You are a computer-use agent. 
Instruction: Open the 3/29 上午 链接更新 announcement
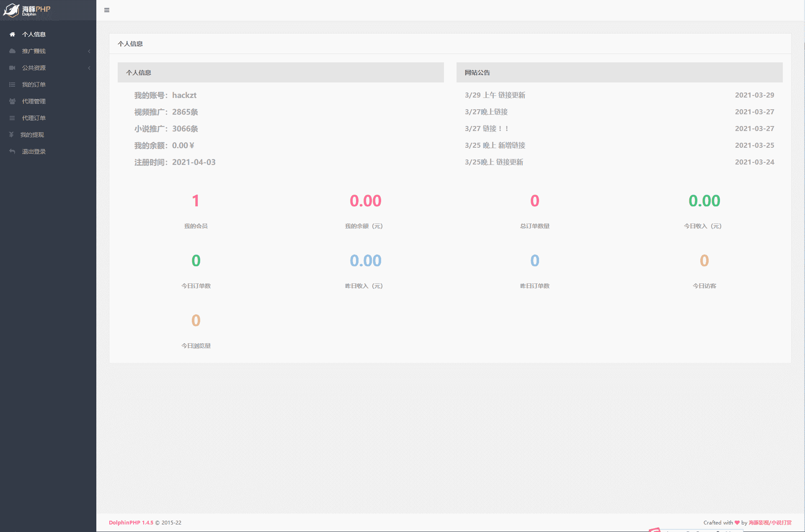tap(495, 95)
